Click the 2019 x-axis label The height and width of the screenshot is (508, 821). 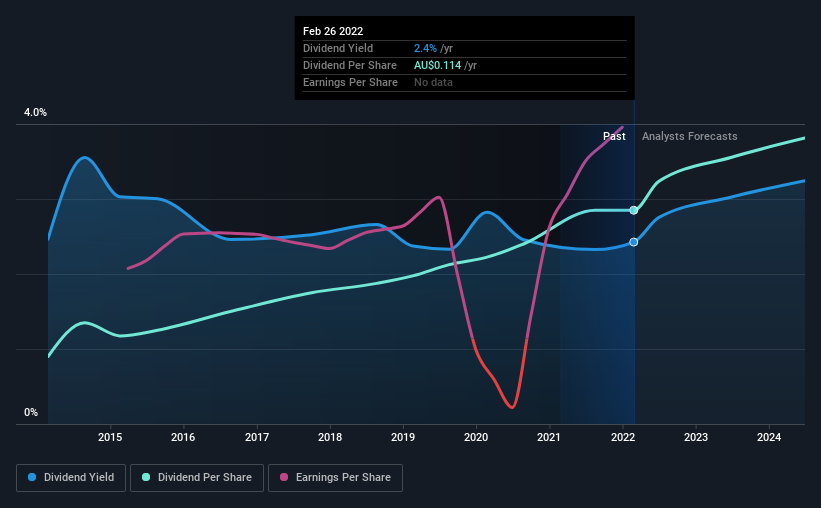[403, 437]
